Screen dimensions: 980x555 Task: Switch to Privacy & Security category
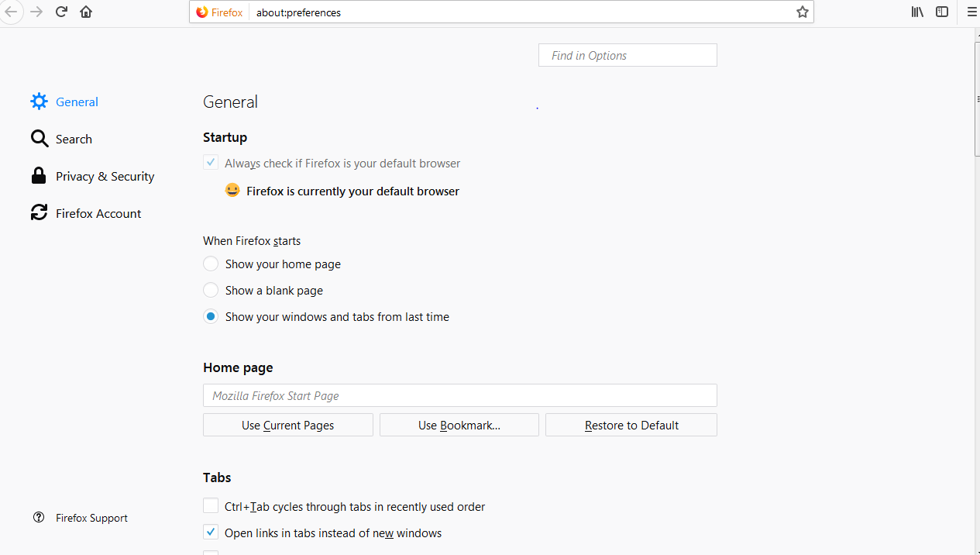pyautogui.click(x=105, y=177)
